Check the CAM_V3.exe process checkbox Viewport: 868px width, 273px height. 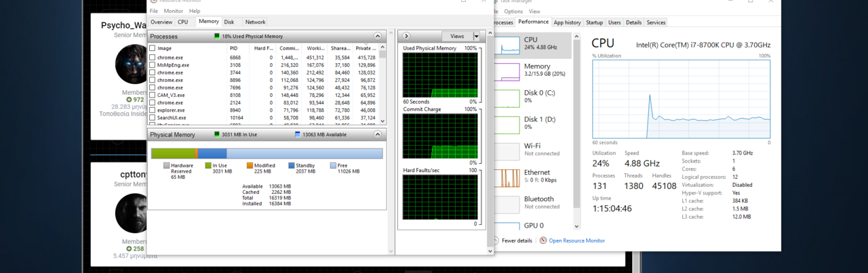[x=153, y=95]
